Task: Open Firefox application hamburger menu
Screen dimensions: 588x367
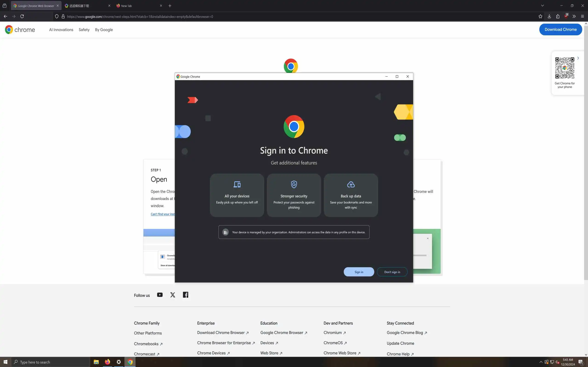Action: (582, 17)
